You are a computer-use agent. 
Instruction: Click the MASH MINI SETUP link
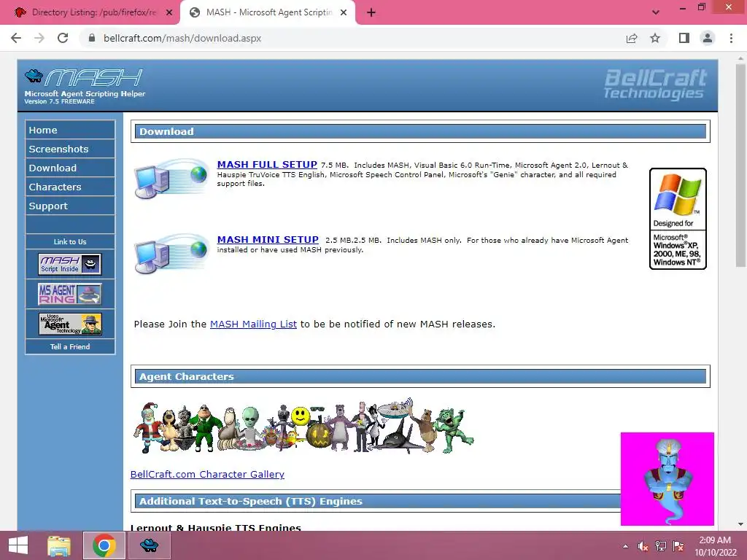tap(268, 239)
